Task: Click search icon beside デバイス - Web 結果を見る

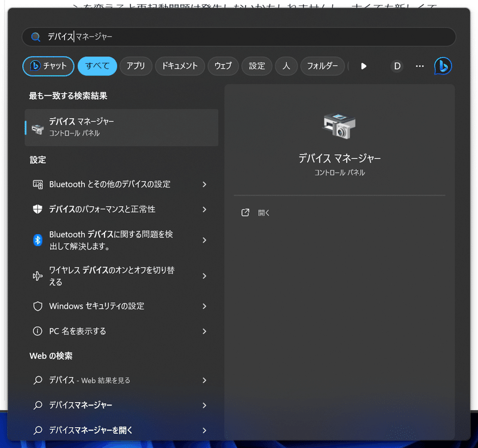Action: (38, 381)
